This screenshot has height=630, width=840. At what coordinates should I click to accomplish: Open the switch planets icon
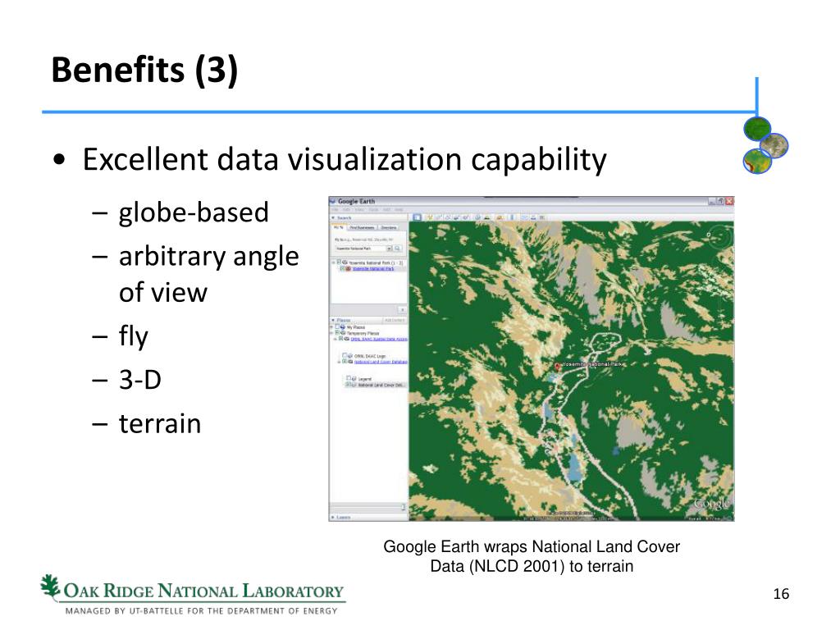(500, 217)
